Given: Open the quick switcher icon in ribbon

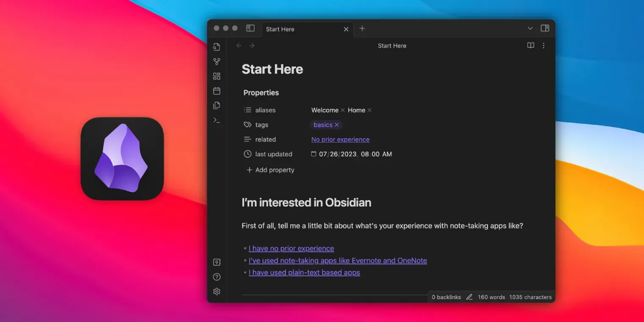Looking at the screenshot, I should [x=217, y=47].
